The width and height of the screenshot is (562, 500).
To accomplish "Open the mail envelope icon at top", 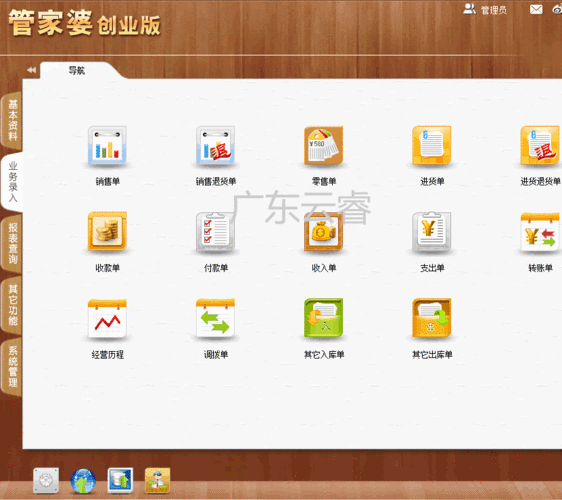I will tap(536, 9).
